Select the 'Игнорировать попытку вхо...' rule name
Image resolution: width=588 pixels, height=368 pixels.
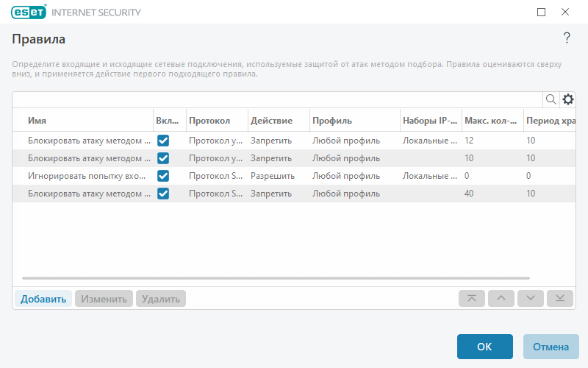(x=87, y=176)
